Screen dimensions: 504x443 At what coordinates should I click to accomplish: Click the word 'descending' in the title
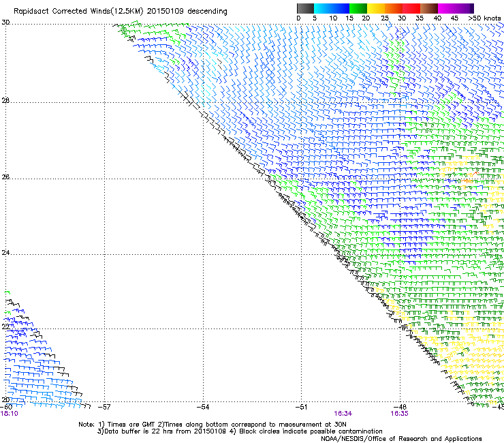(x=207, y=12)
